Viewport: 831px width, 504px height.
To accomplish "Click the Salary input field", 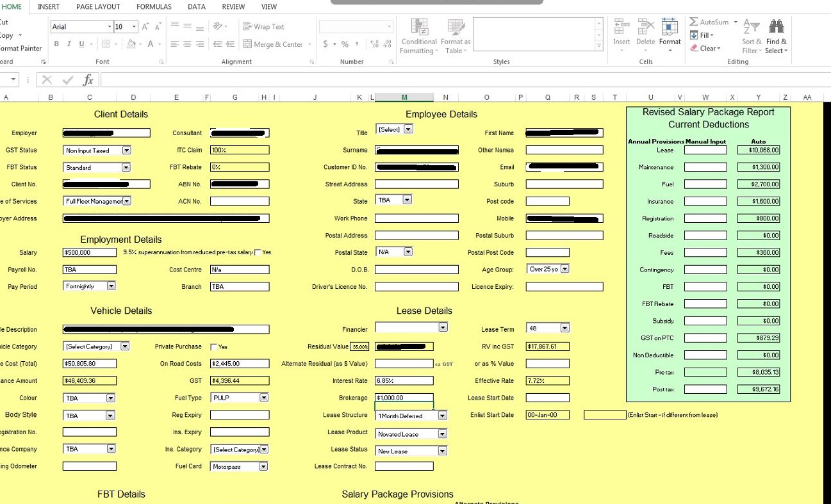I will pos(90,252).
